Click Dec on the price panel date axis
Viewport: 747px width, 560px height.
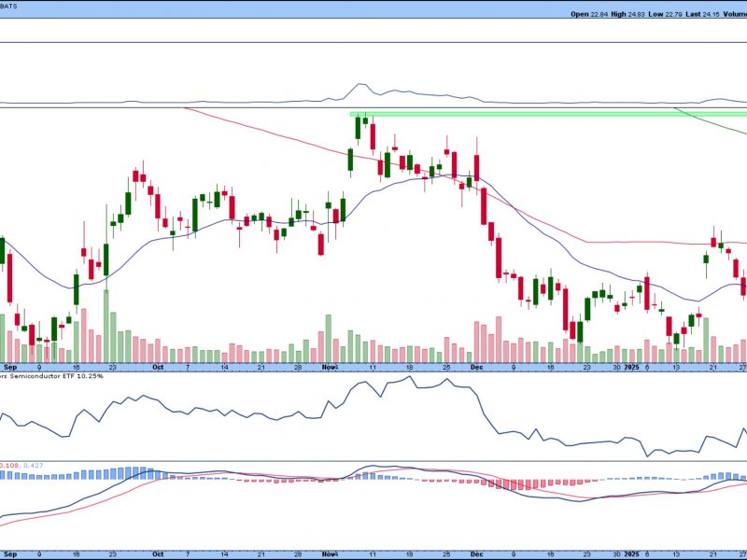(476, 367)
